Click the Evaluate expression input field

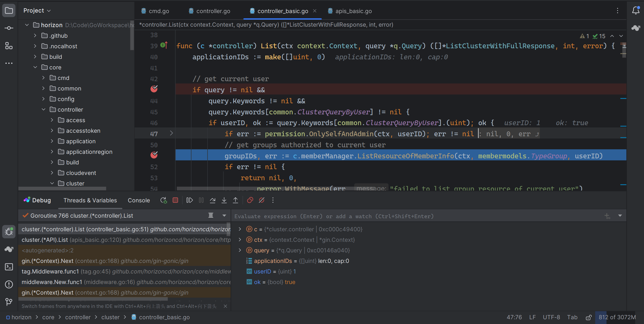coord(418,216)
